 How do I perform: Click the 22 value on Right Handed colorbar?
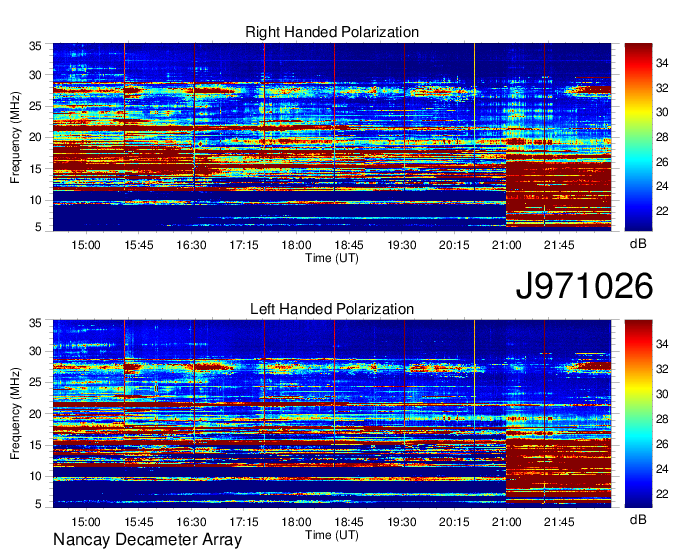(662, 211)
